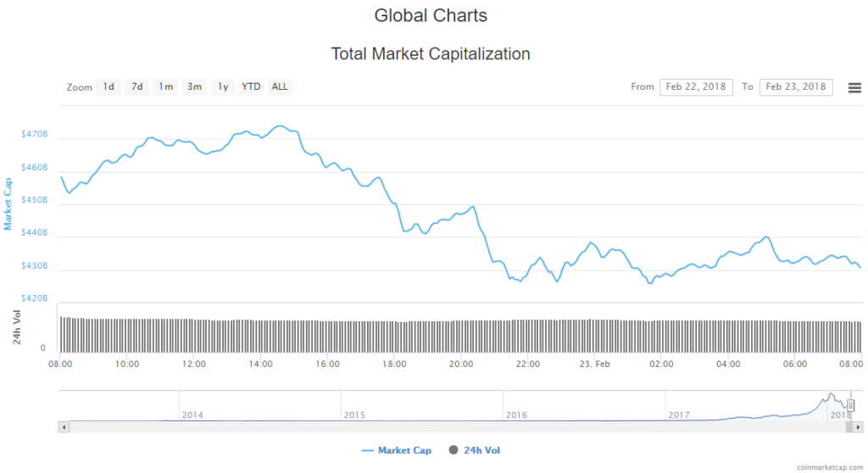
Task: Choose the 1m zoom option
Action: click(x=165, y=86)
